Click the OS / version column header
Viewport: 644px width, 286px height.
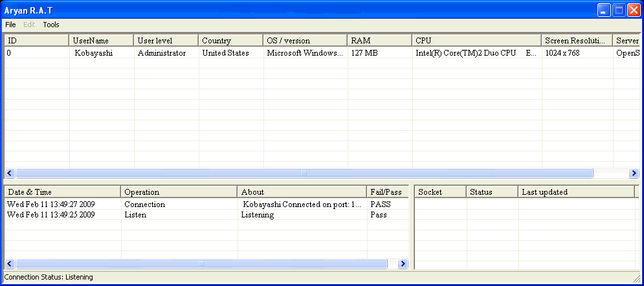point(305,41)
